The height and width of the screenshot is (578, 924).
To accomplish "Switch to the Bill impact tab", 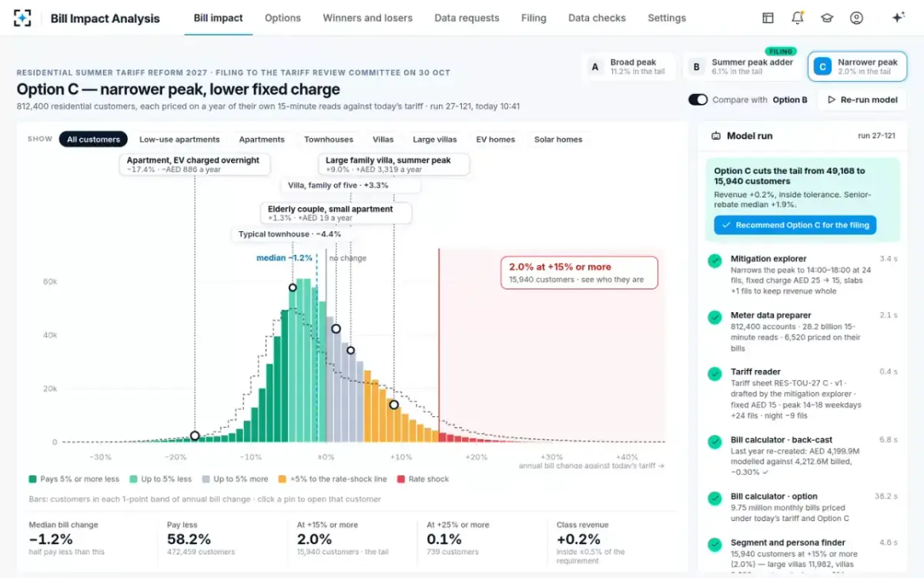I will [x=218, y=18].
